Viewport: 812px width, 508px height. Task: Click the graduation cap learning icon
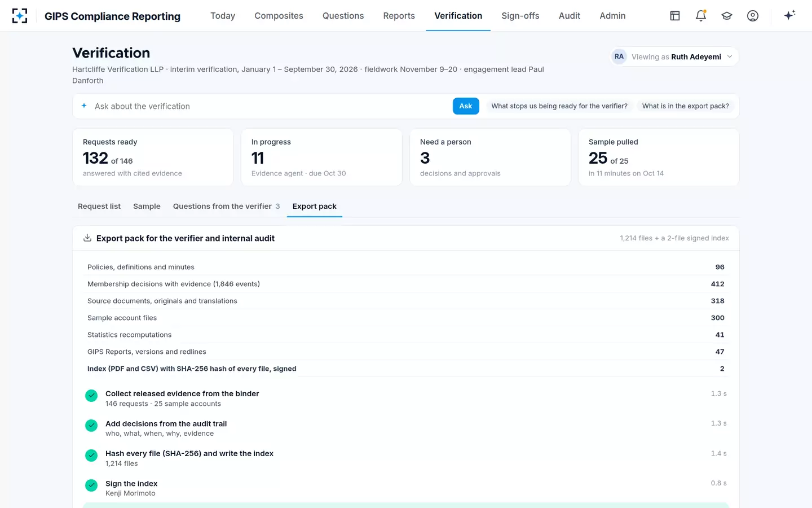[x=727, y=16]
